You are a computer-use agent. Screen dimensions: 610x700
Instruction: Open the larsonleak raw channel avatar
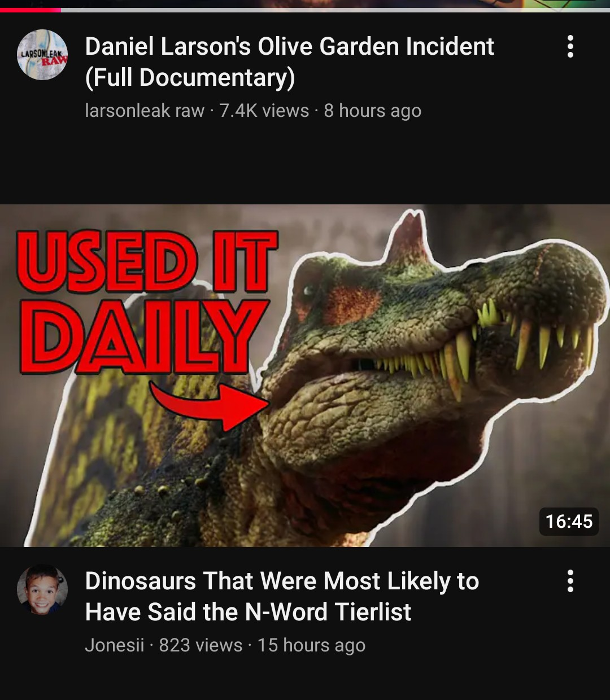(42, 55)
